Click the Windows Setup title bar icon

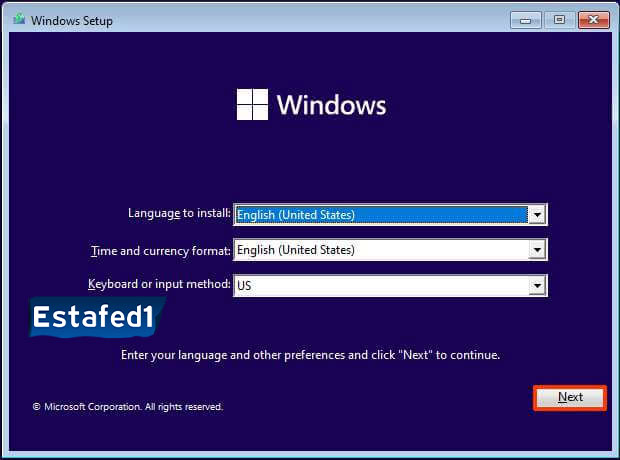click(19, 20)
